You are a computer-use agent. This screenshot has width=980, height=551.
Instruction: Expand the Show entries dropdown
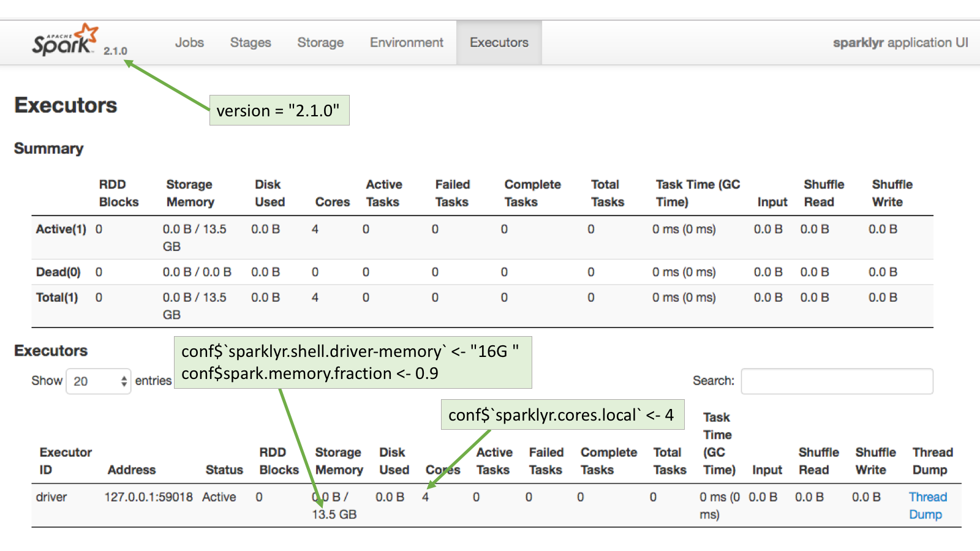coord(99,381)
